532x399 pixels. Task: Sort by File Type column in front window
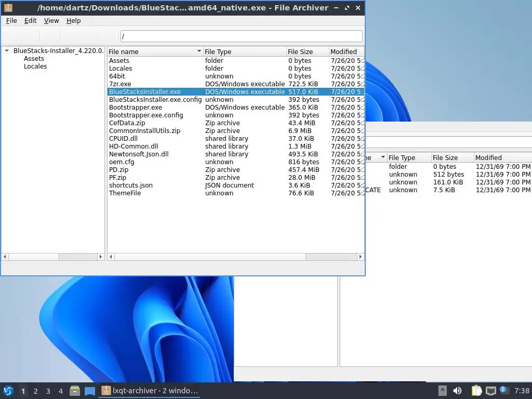tap(245, 51)
